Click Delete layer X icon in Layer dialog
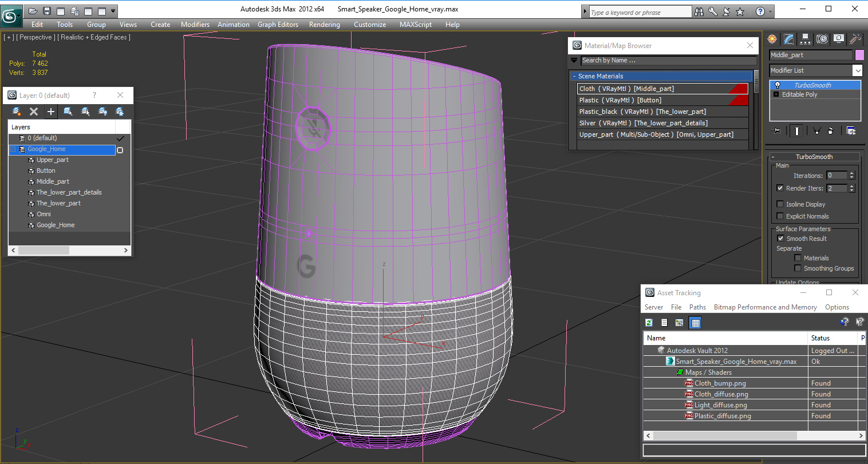Screen dimensions: 868x464 point(34,112)
